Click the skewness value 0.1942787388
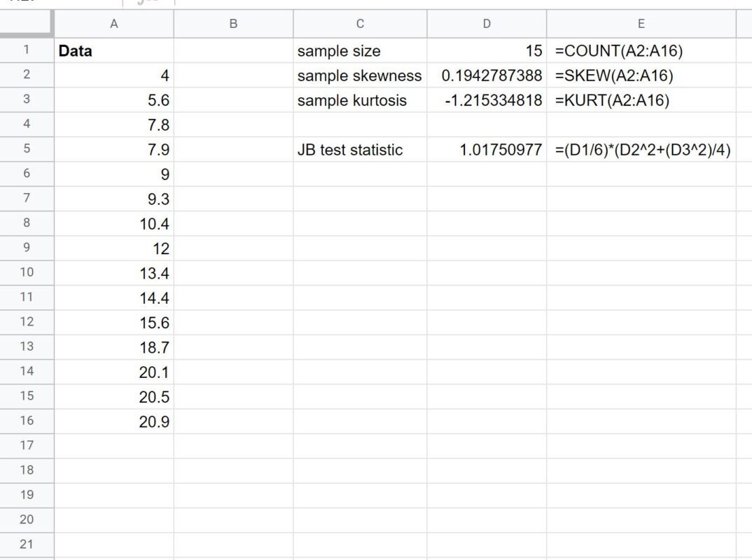Screen dimensions: 752x560 tap(487, 76)
